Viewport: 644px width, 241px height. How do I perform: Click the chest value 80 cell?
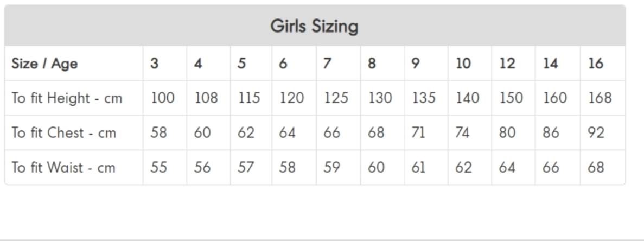(x=507, y=133)
